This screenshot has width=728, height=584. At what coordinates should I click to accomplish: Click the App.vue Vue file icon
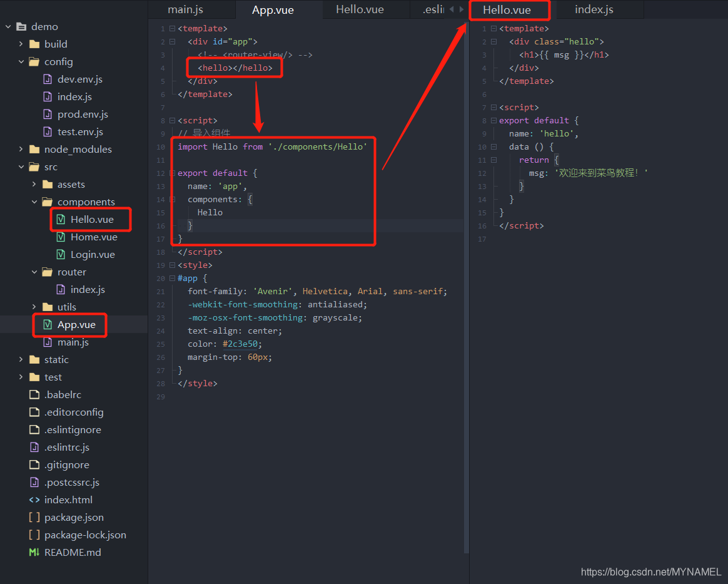tap(48, 324)
